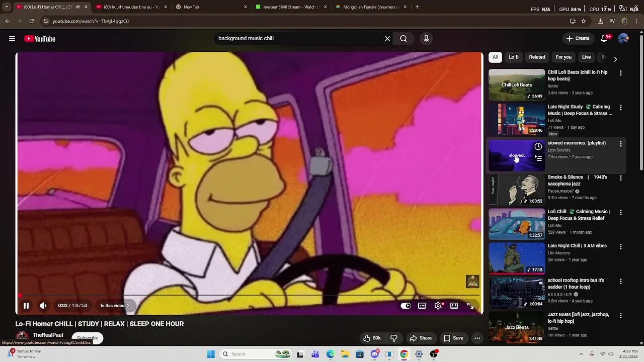This screenshot has height=362, width=644.
Task: Select the 'All' filter chip
Action: (496, 57)
